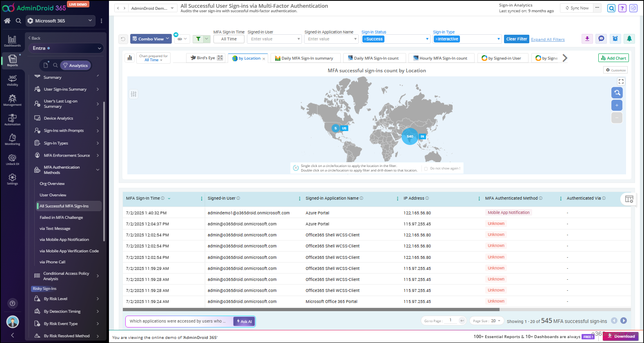
Task: Click the map zoom-in plus button
Action: (x=617, y=105)
